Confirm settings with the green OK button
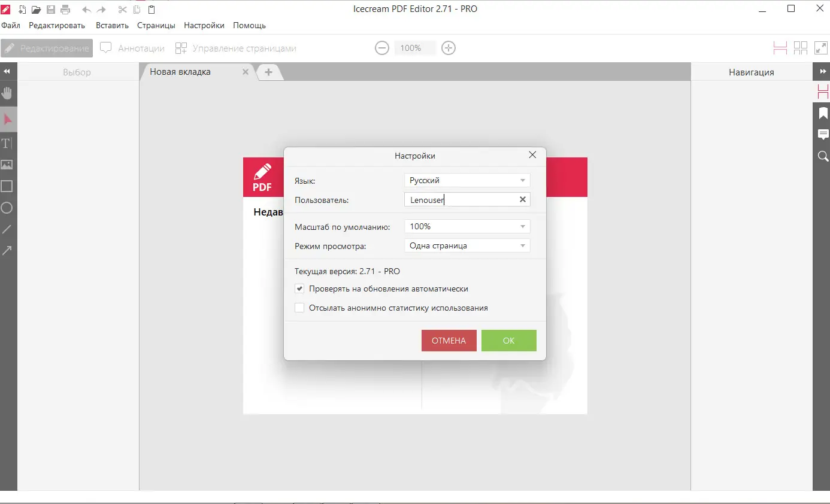 point(509,341)
